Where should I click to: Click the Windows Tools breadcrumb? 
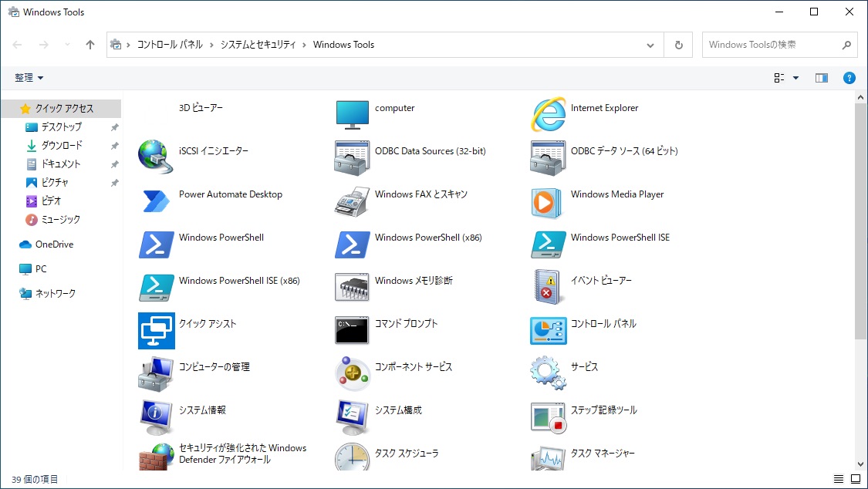coord(344,45)
